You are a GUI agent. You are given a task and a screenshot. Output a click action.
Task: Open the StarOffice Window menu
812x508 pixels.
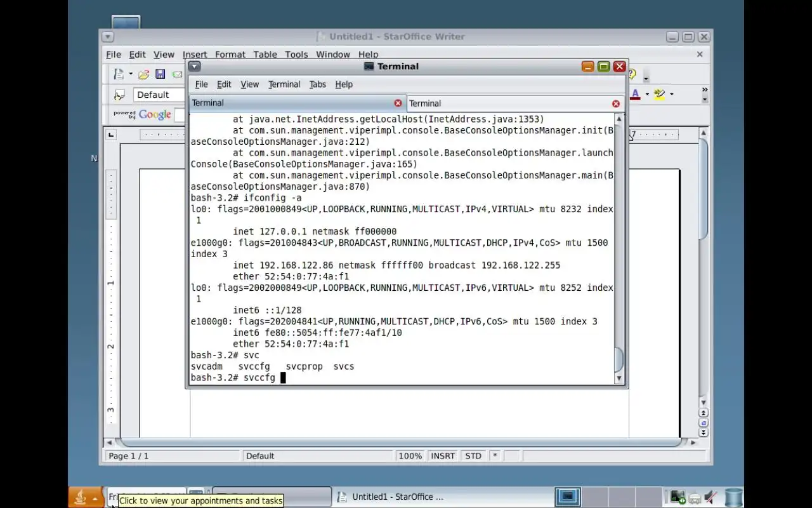(333, 55)
